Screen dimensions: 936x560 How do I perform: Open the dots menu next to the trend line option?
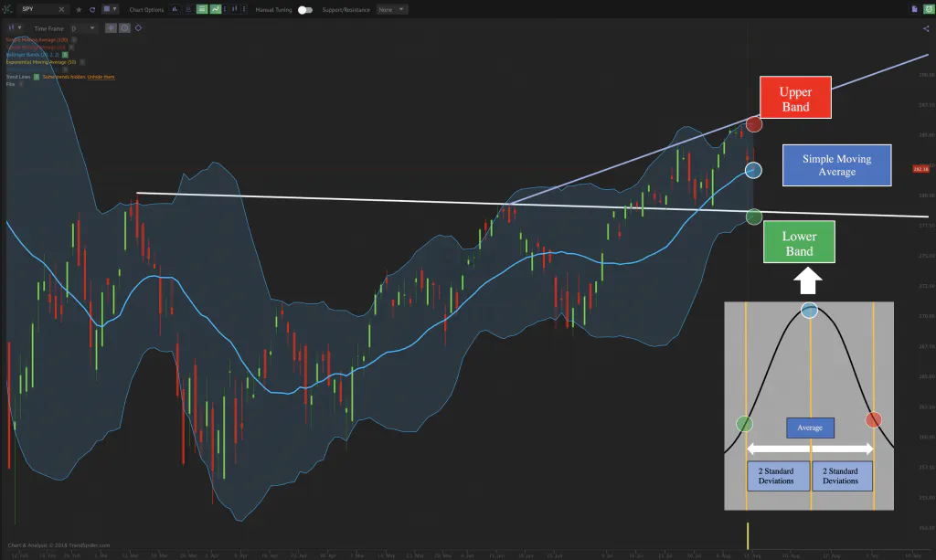[225, 9]
